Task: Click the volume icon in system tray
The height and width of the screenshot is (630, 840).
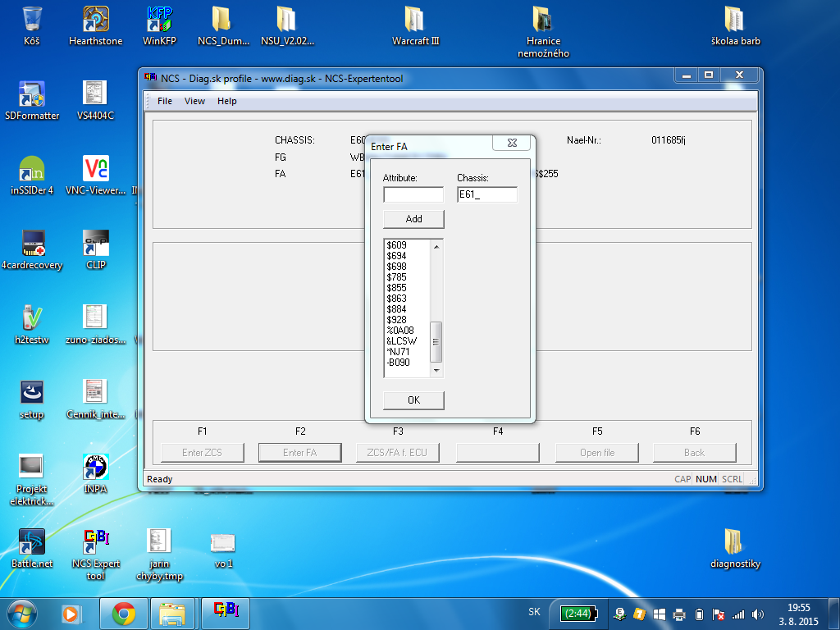Action: click(757, 614)
